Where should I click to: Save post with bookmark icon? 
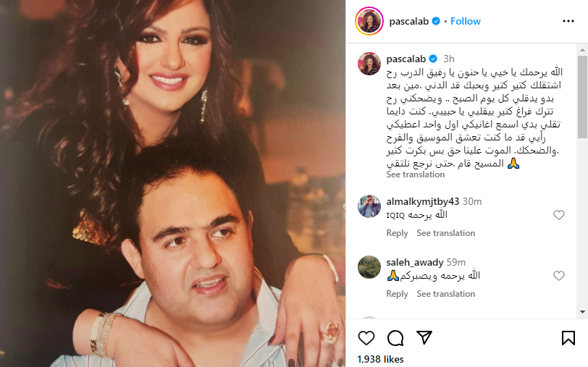pyautogui.click(x=568, y=338)
